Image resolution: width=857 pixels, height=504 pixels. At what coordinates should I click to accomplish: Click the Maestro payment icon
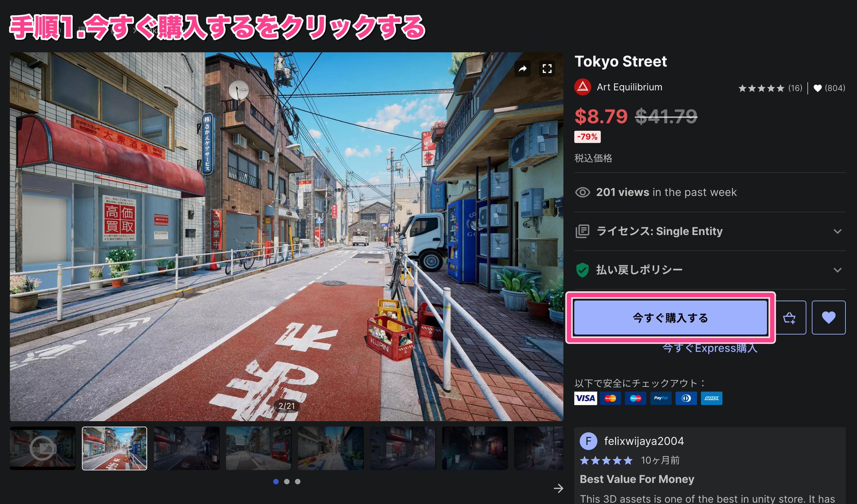636,398
